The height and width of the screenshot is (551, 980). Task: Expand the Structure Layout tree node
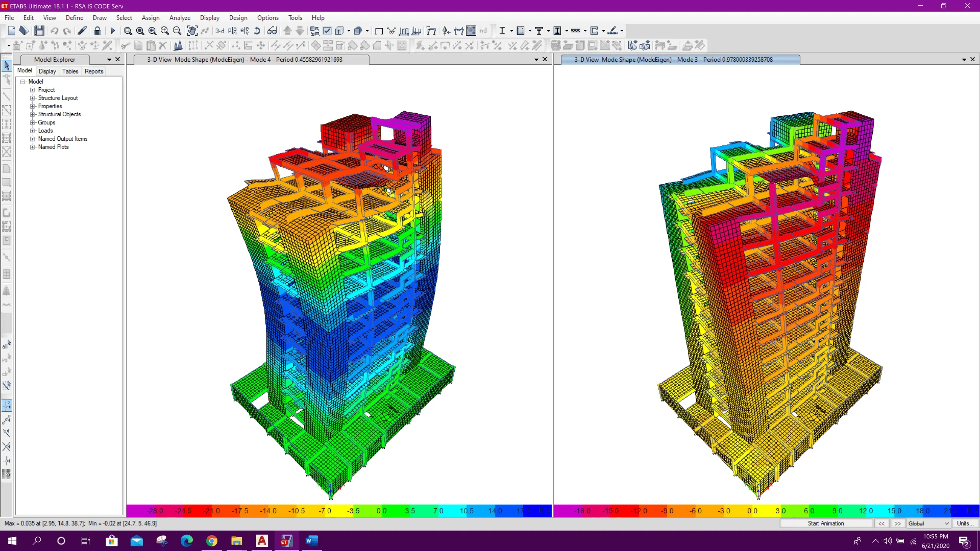point(33,98)
